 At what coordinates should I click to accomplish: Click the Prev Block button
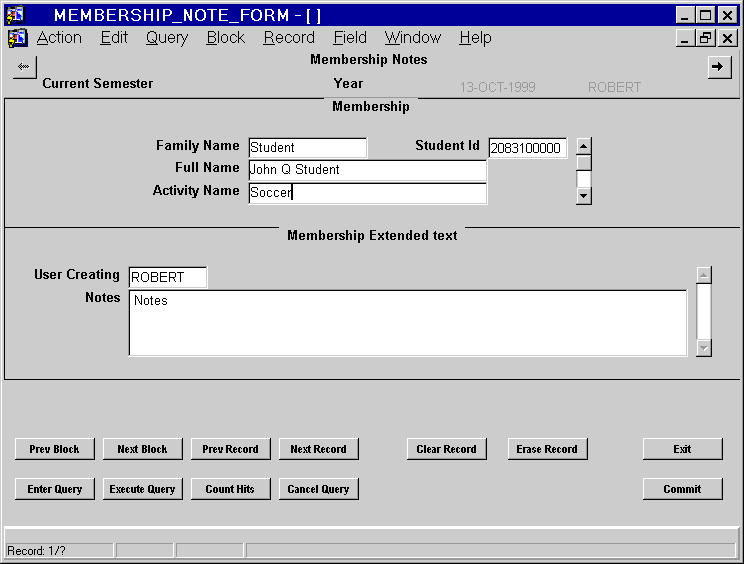pyautogui.click(x=55, y=449)
